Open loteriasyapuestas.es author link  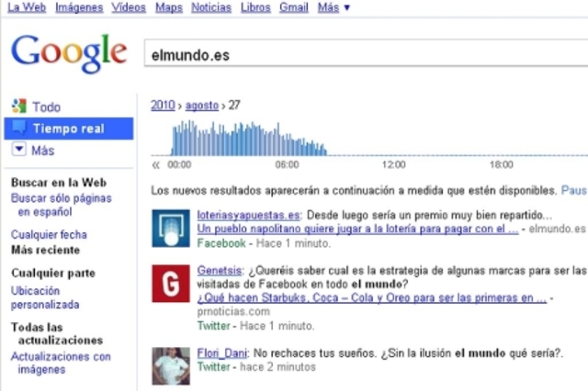[248, 216]
